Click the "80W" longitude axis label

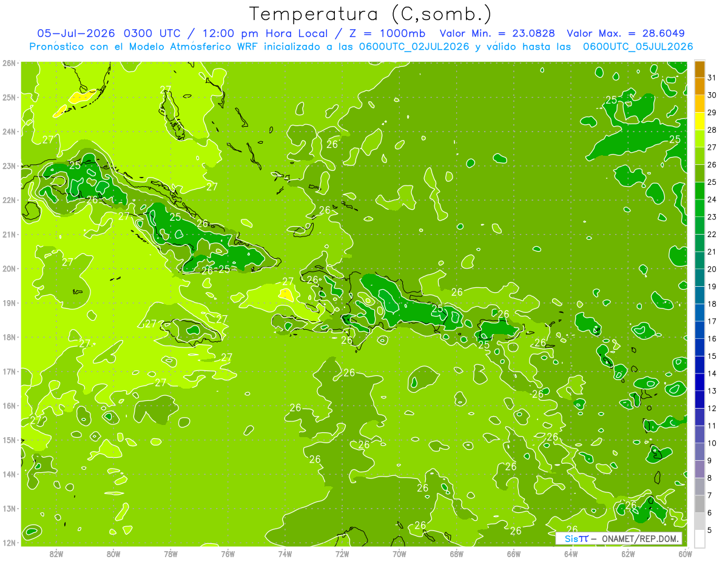pos(113,554)
